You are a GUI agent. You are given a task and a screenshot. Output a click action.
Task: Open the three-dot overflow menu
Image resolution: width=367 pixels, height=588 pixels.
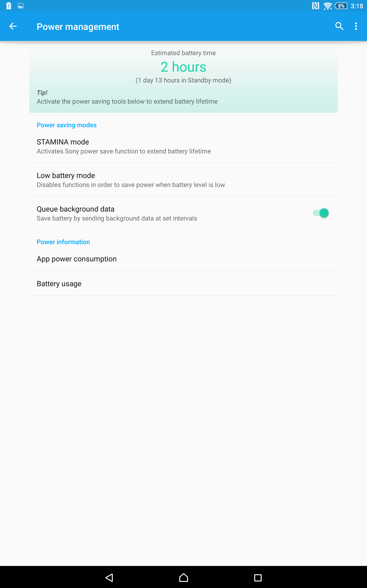[x=356, y=26]
